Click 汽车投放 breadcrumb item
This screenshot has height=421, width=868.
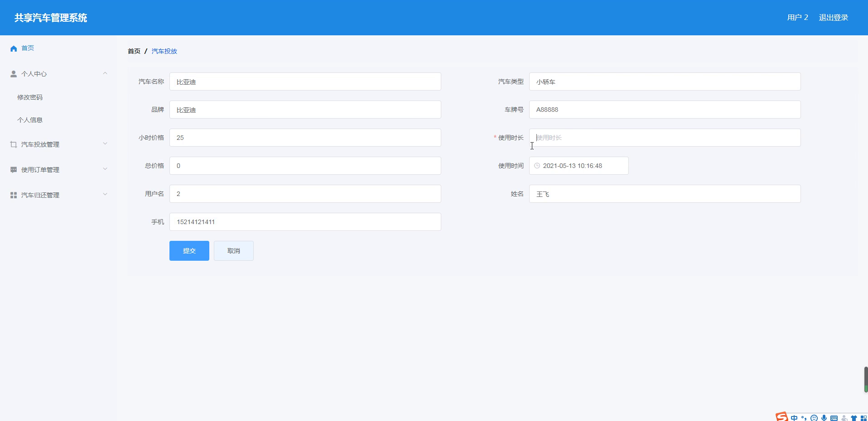164,51
